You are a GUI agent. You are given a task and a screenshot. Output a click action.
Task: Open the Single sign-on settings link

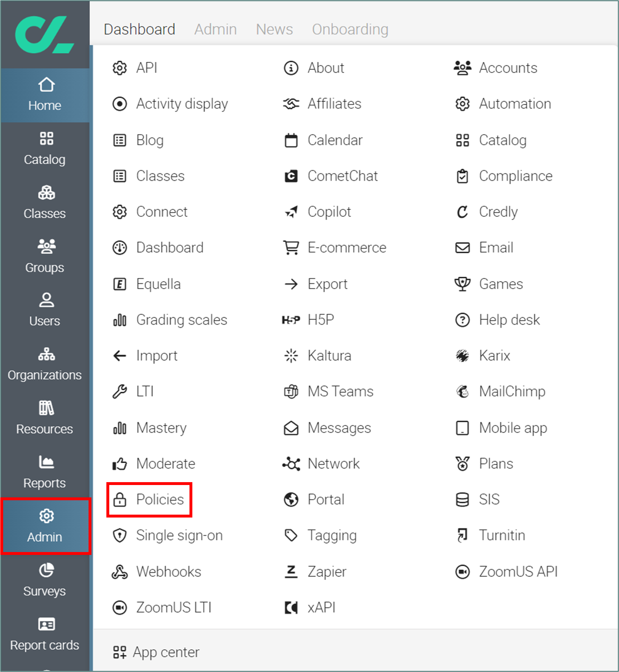[x=179, y=536]
